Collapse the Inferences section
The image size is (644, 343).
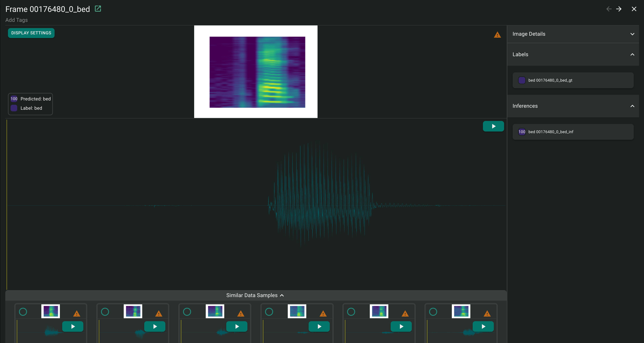pyautogui.click(x=632, y=106)
